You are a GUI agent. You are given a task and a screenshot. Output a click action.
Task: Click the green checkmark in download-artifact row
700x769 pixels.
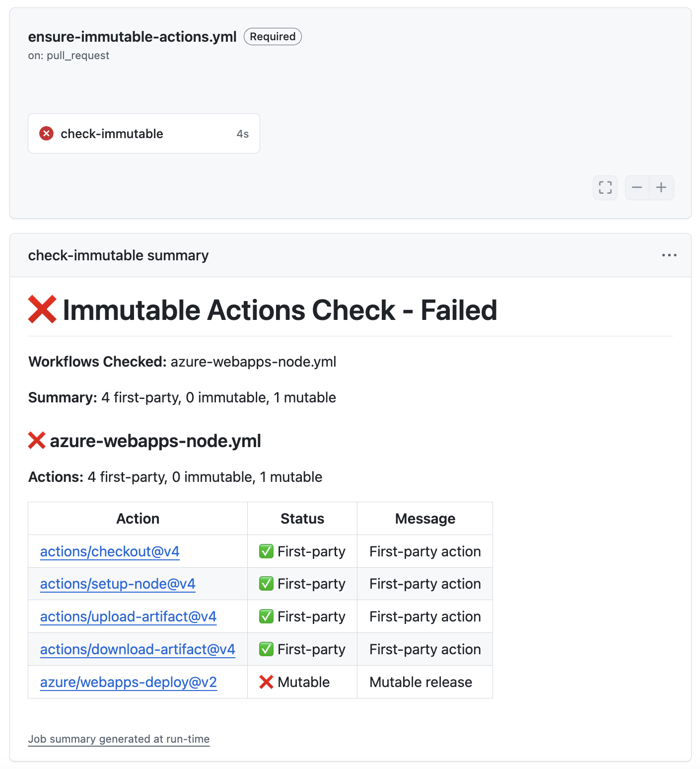[266, 649]
